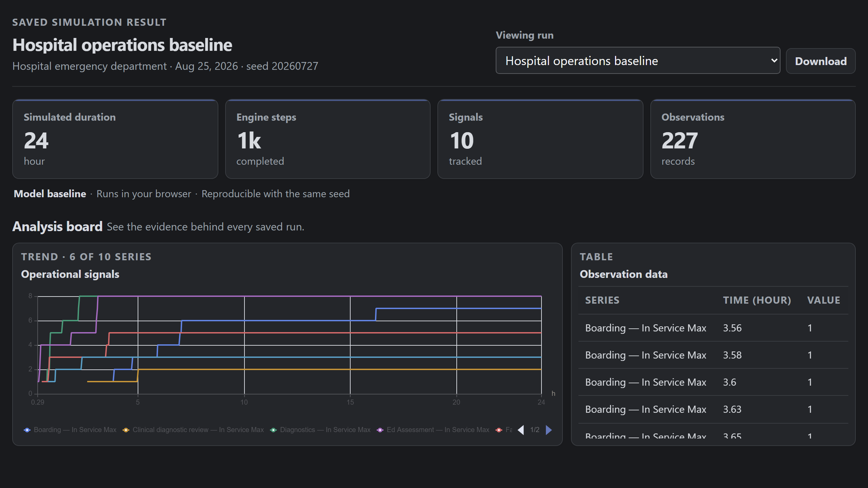Click the Signals tracked card

point(540,139)
